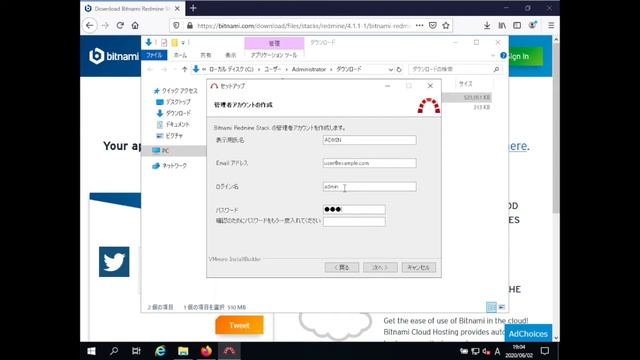The height and width of the screenshot is (360, 640).
Task: Open page actions three-dot menu
Action: pos(420,25)
